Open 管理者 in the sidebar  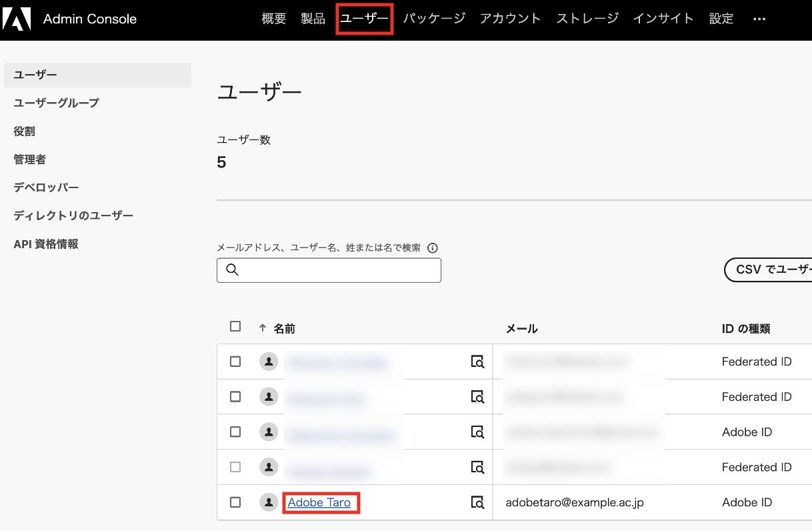click(29, 159)
